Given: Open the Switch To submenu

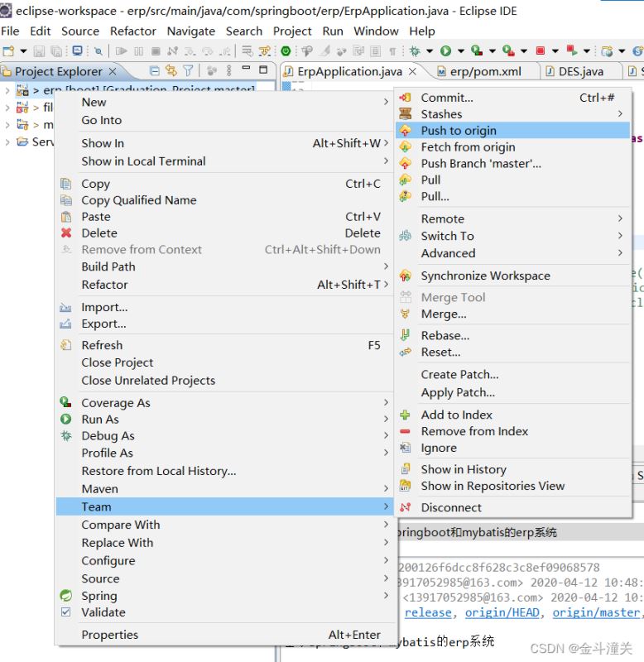Looking at the screenshot, I should (x=513, y=236).
